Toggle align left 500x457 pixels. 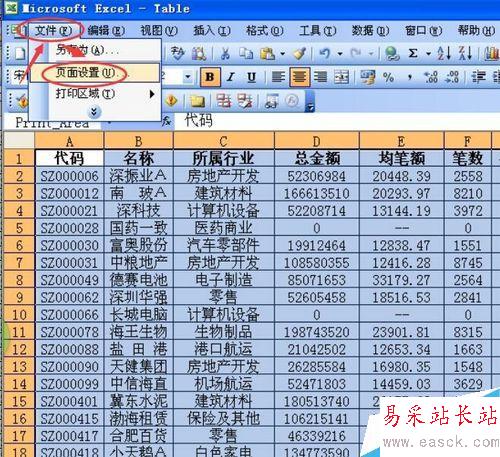point(278,77)
